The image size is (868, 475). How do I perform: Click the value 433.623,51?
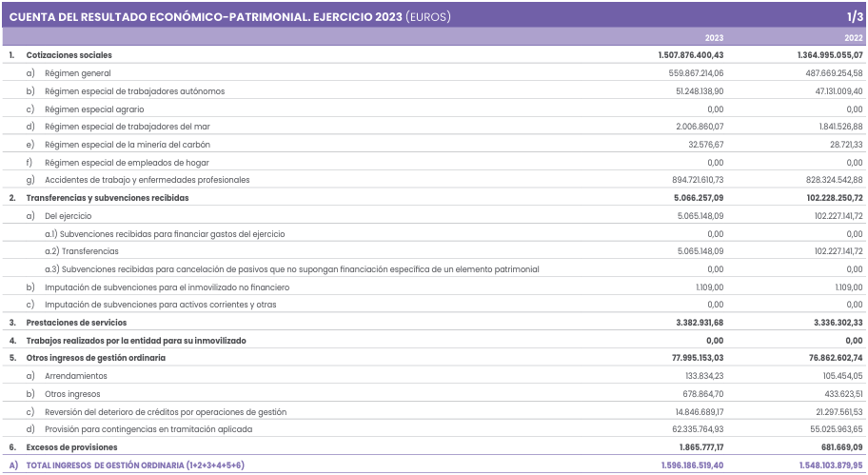click(843, 394)
